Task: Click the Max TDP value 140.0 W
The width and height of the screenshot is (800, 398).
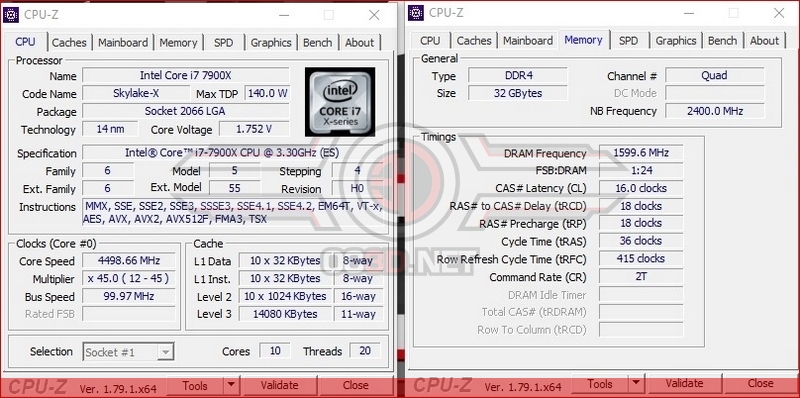Action: pos(267,93)
